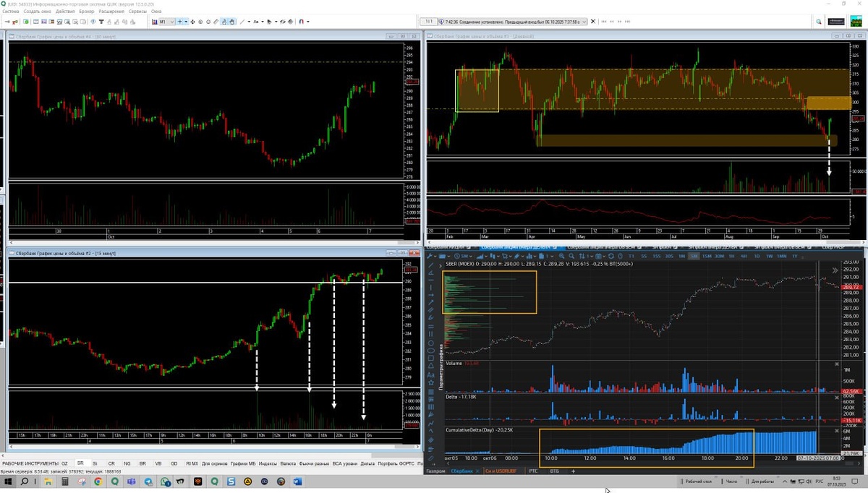Switch to the Индексы tab

click(268, 463)
